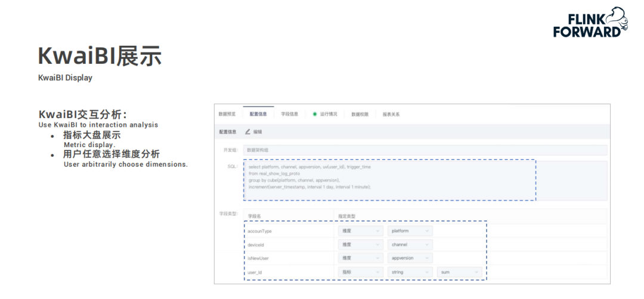644x299 pixels.
Task: Click the 字段类型 label
Action: pos(228,214)
